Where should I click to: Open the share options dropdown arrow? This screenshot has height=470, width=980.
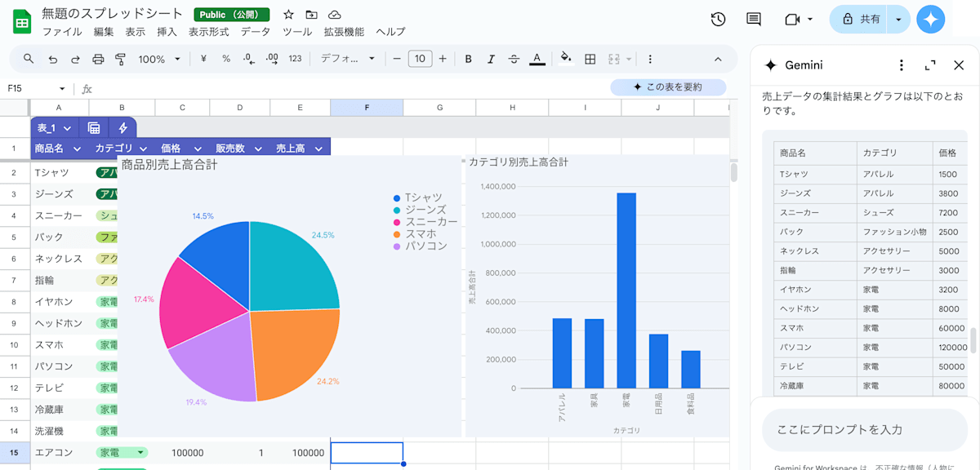pos(899,19)
